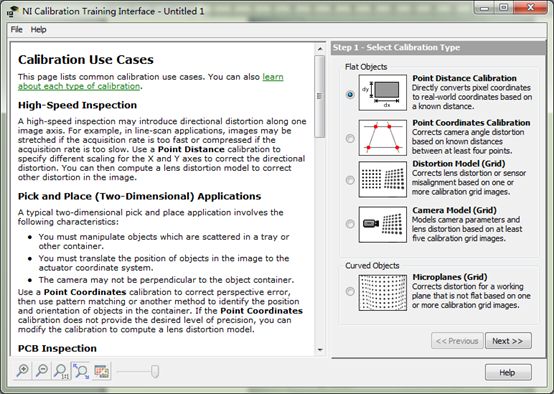
Task: Select Camera Model (Grid) radio button
Action: coord(350,224)
